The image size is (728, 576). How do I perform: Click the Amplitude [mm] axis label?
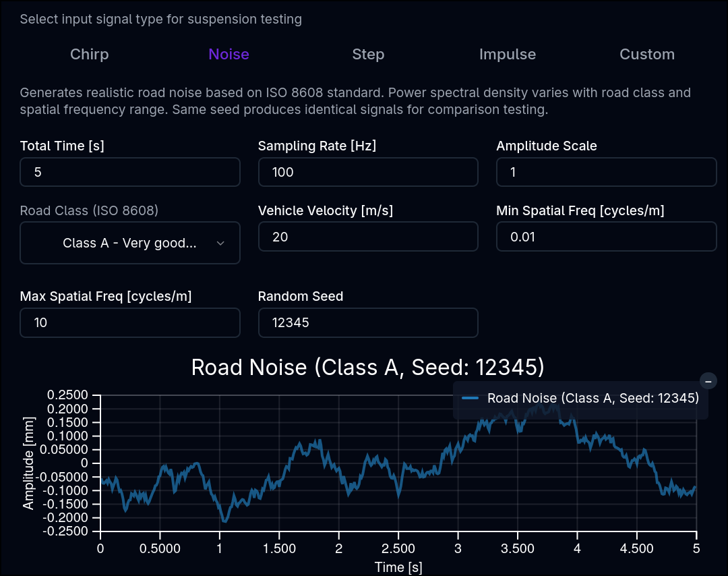point(28,463)
